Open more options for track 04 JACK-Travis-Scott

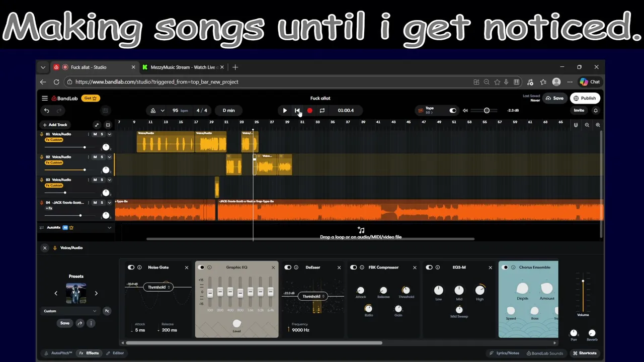point(89,203)
